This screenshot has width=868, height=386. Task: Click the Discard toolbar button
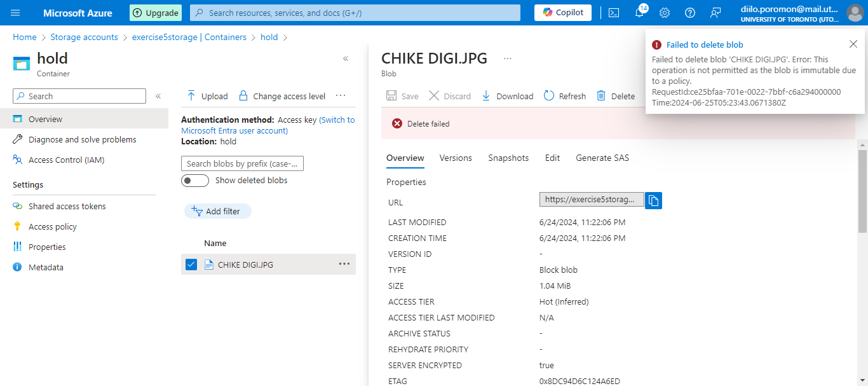(x=450, y=96)
